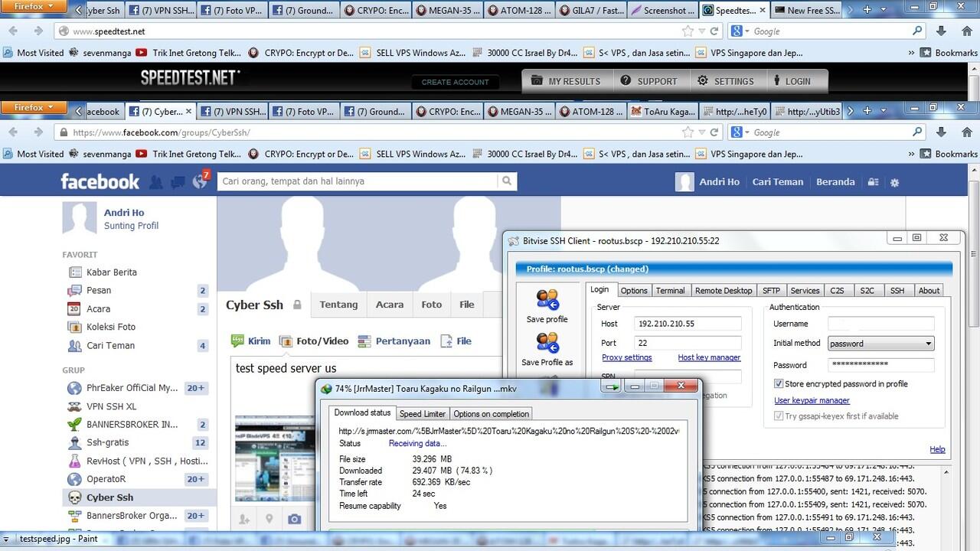This screenshot has height=551, width=980.
Task: Reload the facebook.com page
Action: tap(714, 132)
